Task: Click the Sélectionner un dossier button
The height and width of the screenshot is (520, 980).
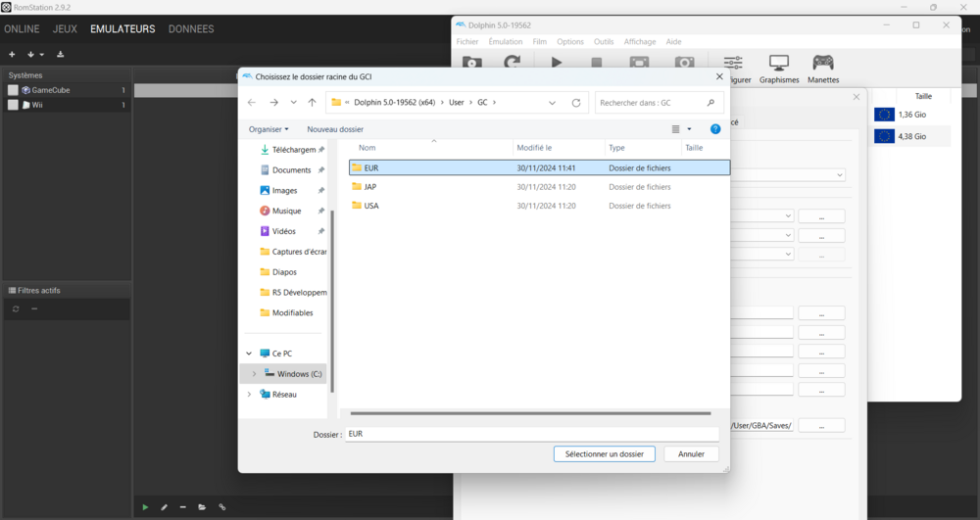Action: [604, 454]
